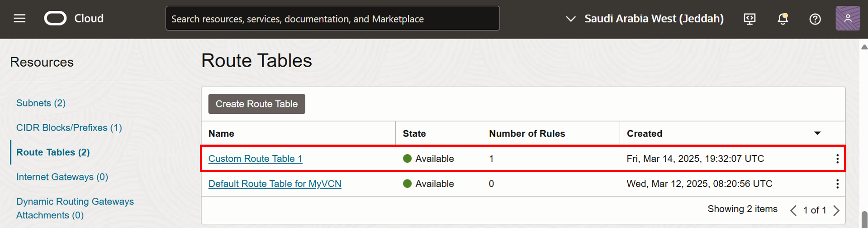The image size is (868, 228).
Task: Select Subnets (2) in Resources
Action: 41,103
